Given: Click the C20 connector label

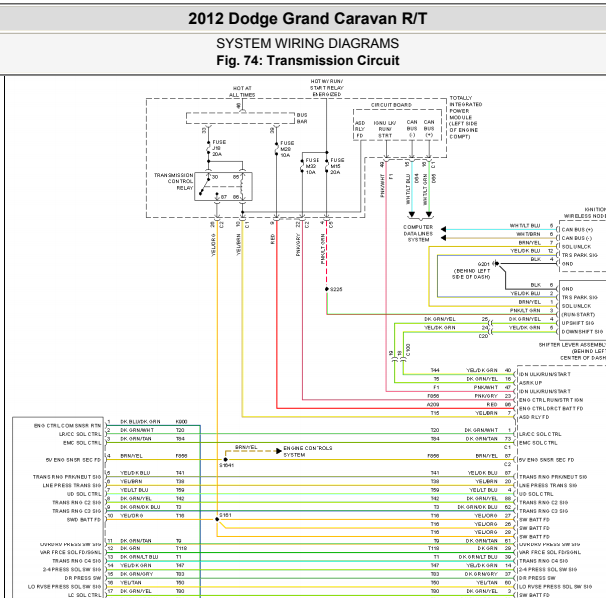Looking at the screenshot, I should click(x=483, y=336).
